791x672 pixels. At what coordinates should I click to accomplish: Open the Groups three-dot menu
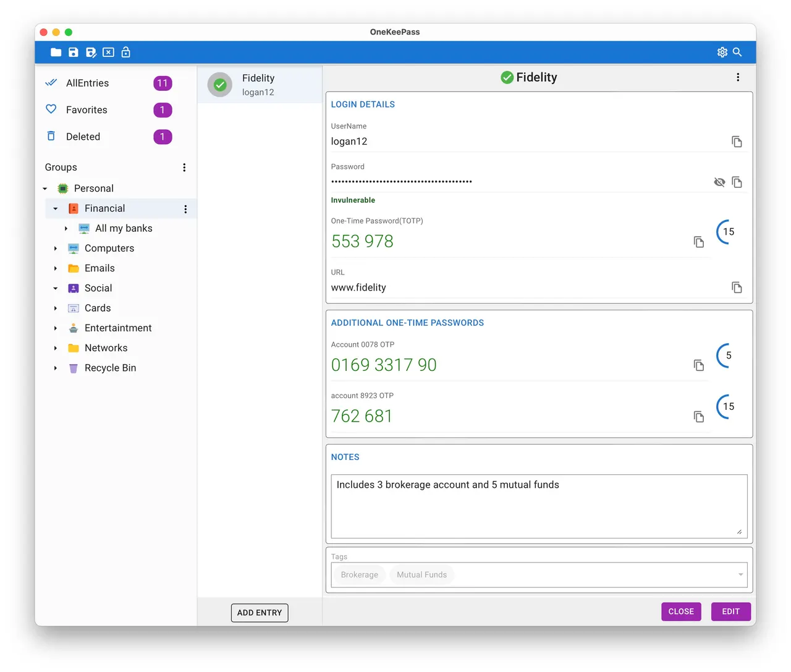184,168
